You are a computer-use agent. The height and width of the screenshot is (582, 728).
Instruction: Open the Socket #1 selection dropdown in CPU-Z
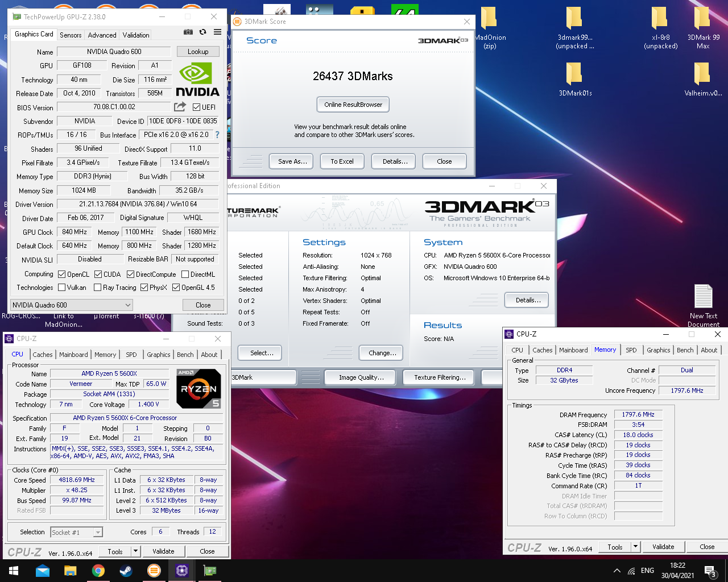[x=77, y=532]
